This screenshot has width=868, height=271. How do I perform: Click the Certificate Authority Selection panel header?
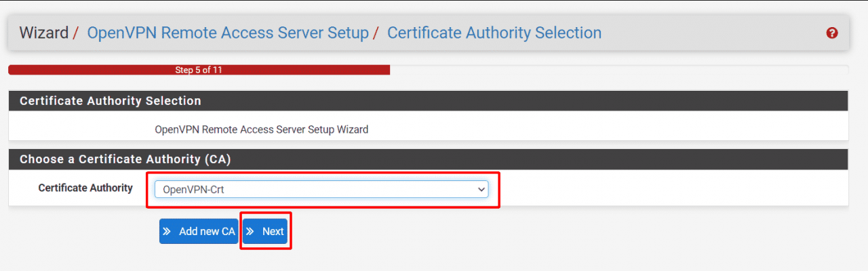(111, 101)
